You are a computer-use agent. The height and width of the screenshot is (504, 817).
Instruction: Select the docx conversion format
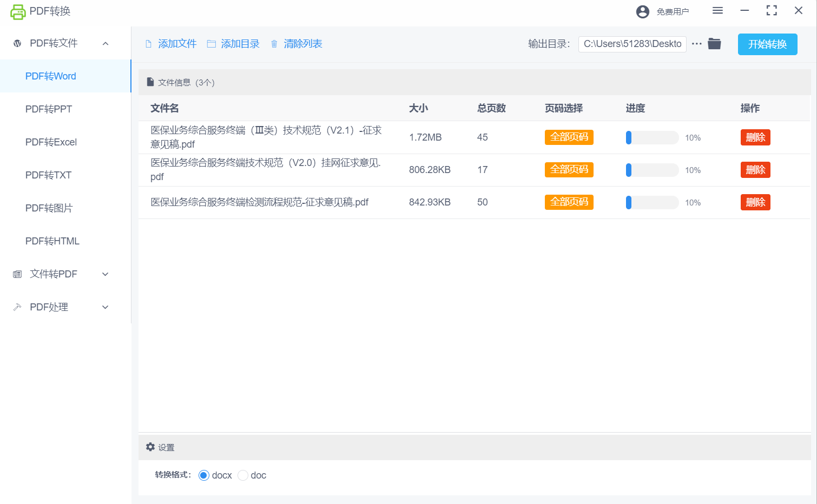click(204, 475)
